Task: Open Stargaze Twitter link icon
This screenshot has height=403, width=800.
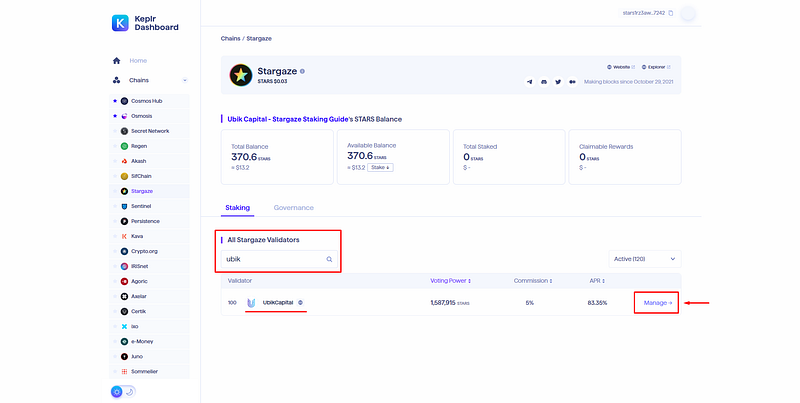Action: (x=558, y=82)
